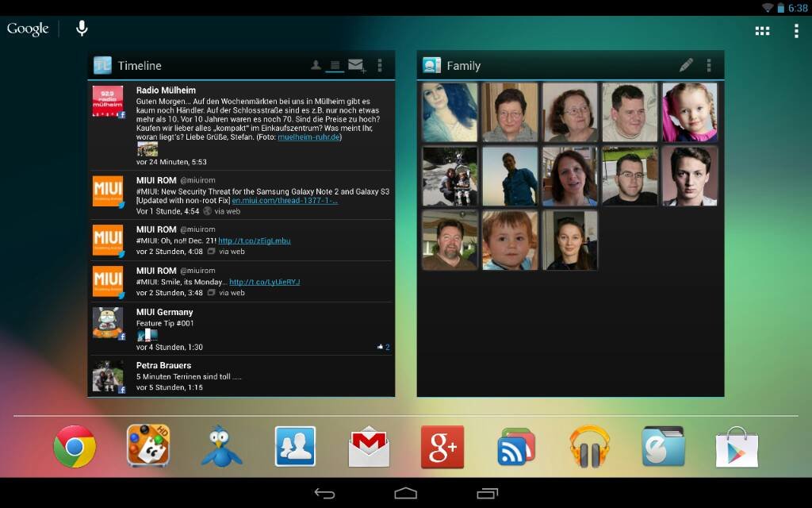Image resolution: width=812 pixels, height=508 pixels.
Task: Tap the likes count on MIUI Germany post
Action: [384, 347]
